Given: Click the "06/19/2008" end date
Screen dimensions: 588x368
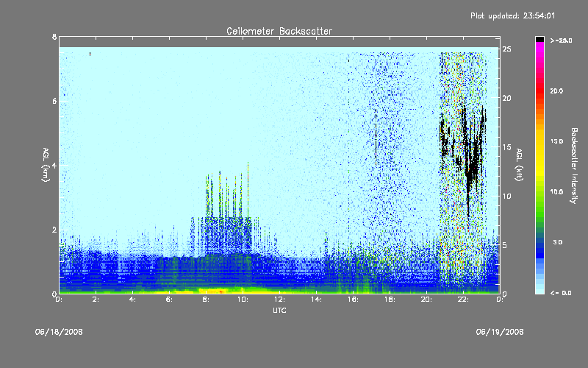Looking at the screenshot, I should 500,332.
